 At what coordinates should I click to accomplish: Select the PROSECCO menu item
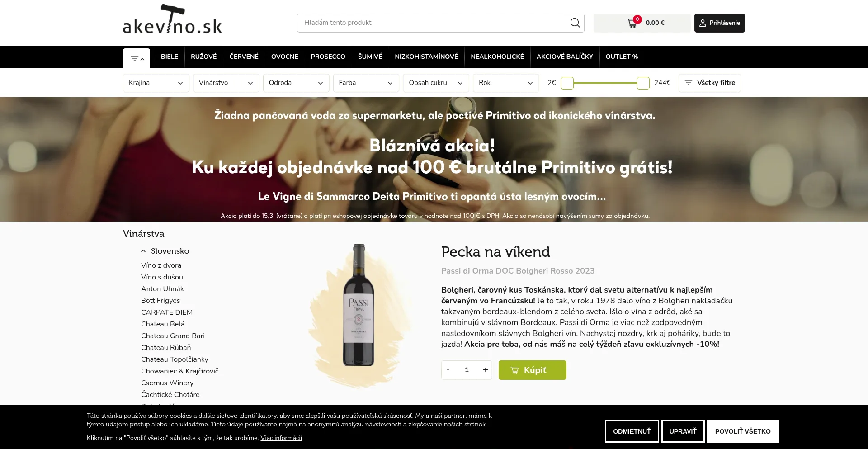(x=328, y=57)
